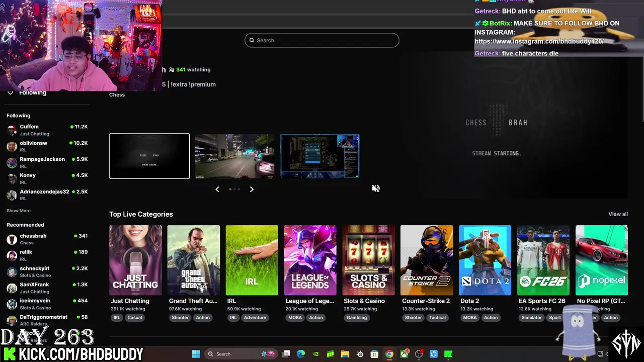Open the Instagram link in chat overlay
Image resolution: width=644 pixels, height=362 pixels.
pos(539,41)
